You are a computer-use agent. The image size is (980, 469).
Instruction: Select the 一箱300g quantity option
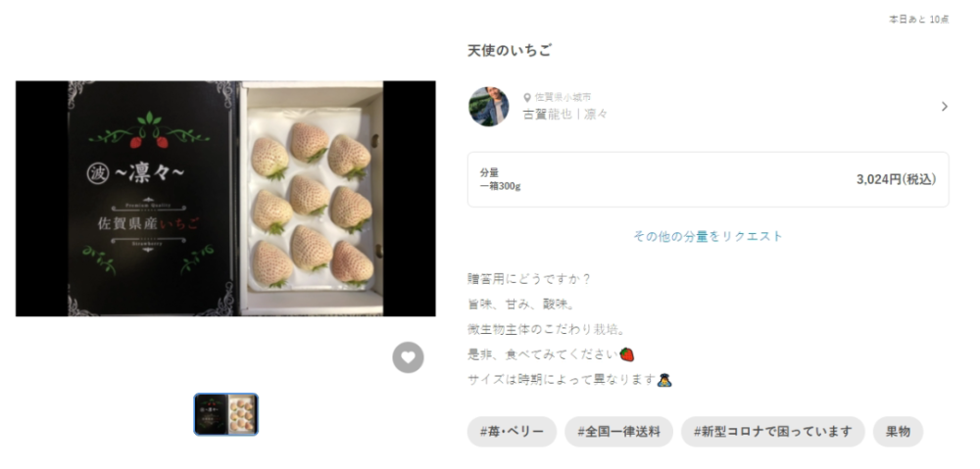click(709, 179)
